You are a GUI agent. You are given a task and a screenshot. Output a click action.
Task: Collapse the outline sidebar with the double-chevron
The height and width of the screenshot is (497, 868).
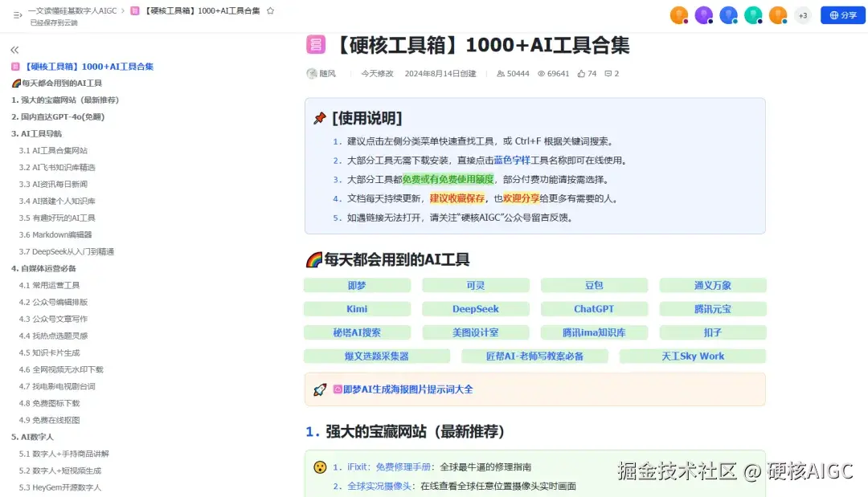click(x=16, y=48)
